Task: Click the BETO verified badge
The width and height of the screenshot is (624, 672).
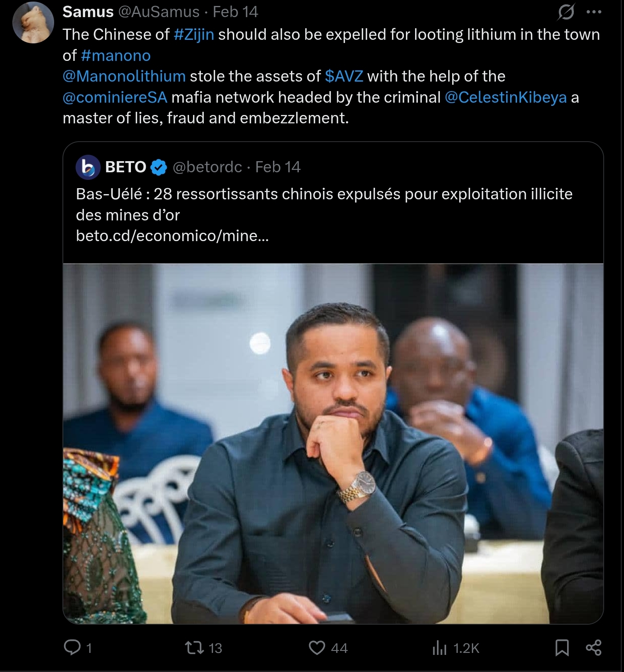Action: point(159,167)
